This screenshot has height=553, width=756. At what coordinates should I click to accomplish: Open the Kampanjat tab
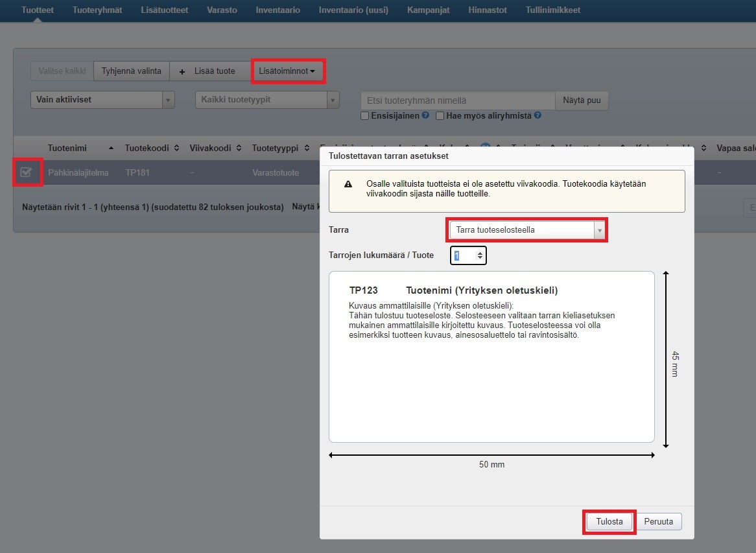click(x=429, y=10)
